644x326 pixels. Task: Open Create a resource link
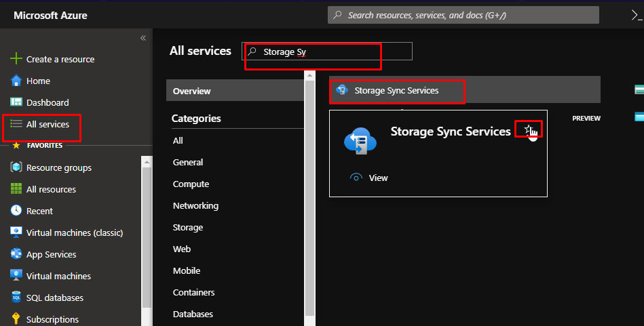click(x=60, y=59)
